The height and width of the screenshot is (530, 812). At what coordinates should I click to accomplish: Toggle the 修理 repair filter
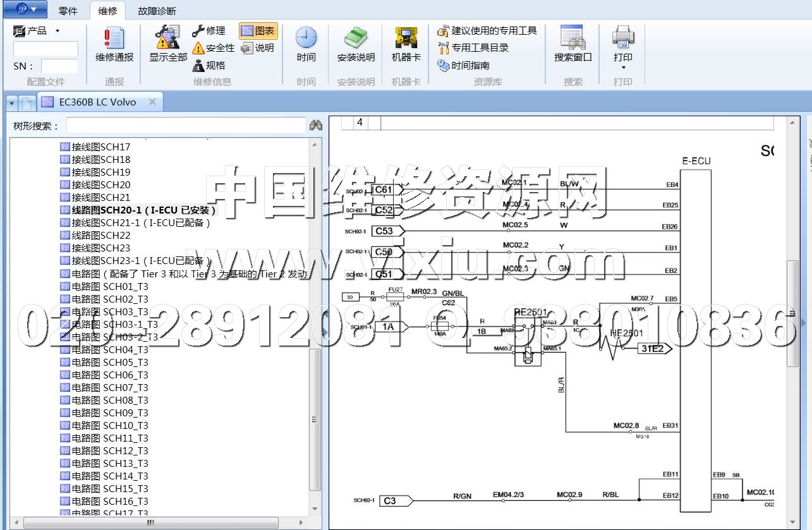[x=209, y=31]
